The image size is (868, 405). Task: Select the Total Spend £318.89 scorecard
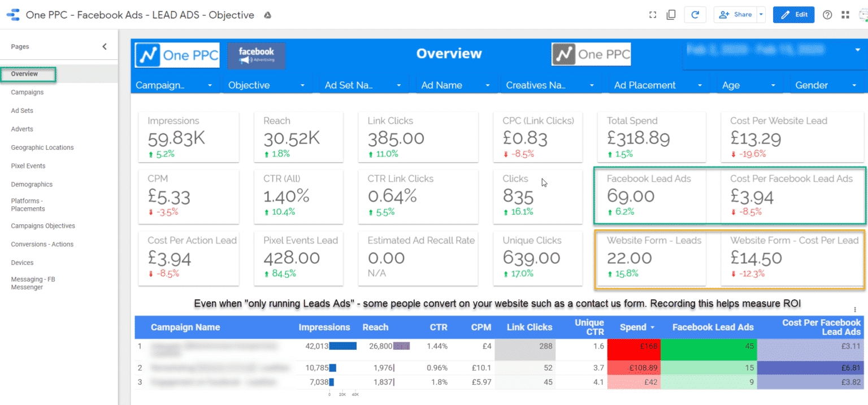click(652, 137)
